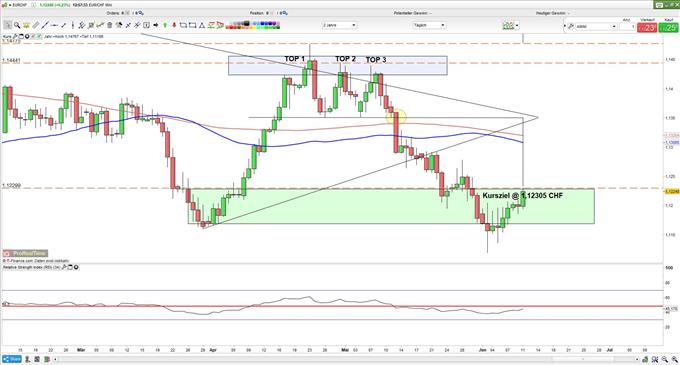Expand the chart template dropdown arrow
Viewport: 680px width, 365px height.
(x=517, y=26)
